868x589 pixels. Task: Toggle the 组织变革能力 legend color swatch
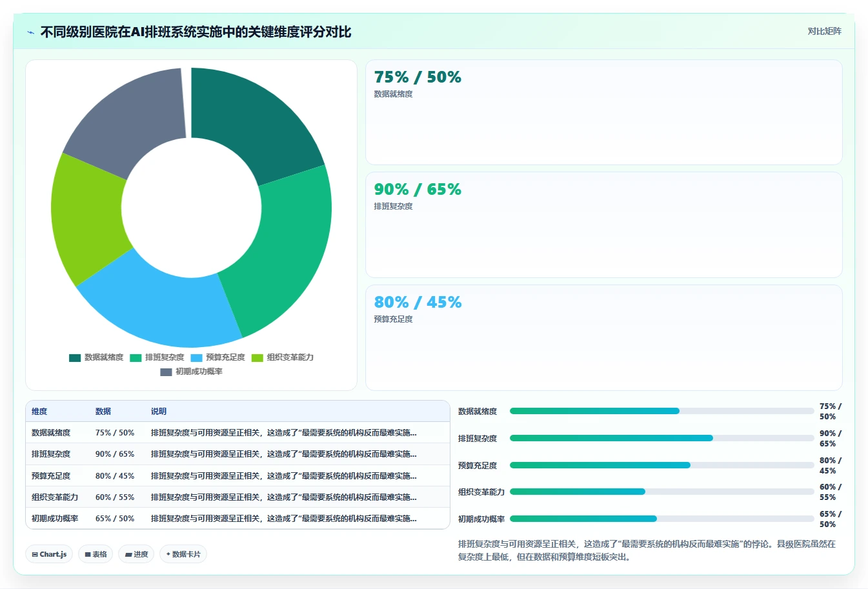click(x=257, y=357)
